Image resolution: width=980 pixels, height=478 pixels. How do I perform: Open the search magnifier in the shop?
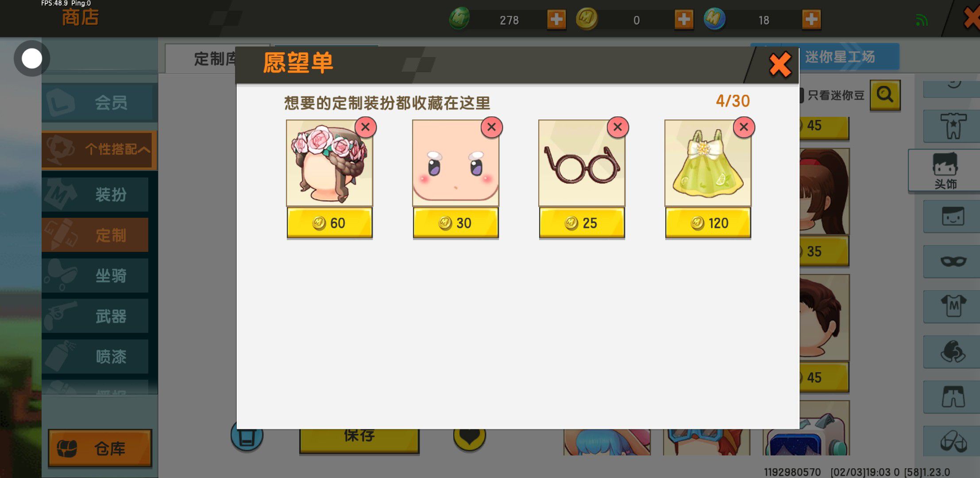tap(885, 95)
